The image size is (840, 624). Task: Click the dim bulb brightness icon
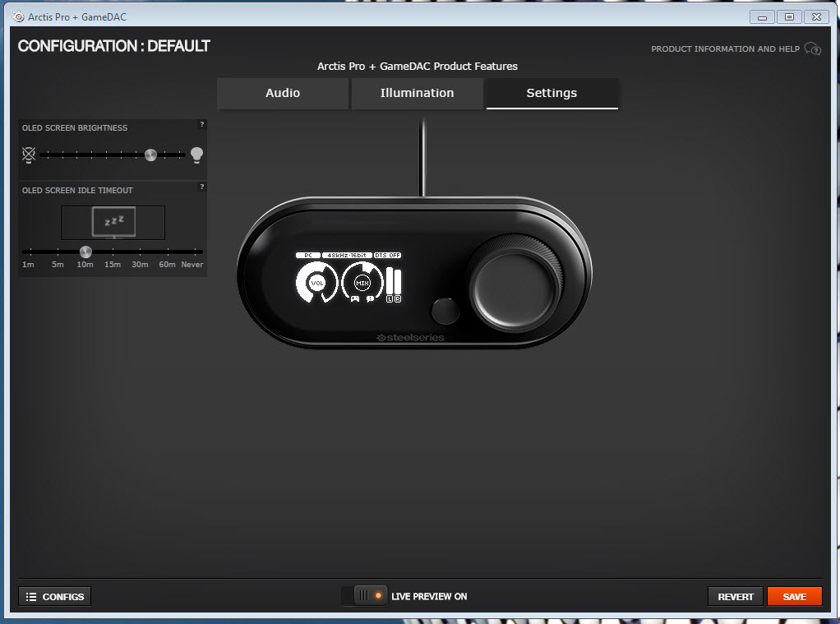(29, 155)
